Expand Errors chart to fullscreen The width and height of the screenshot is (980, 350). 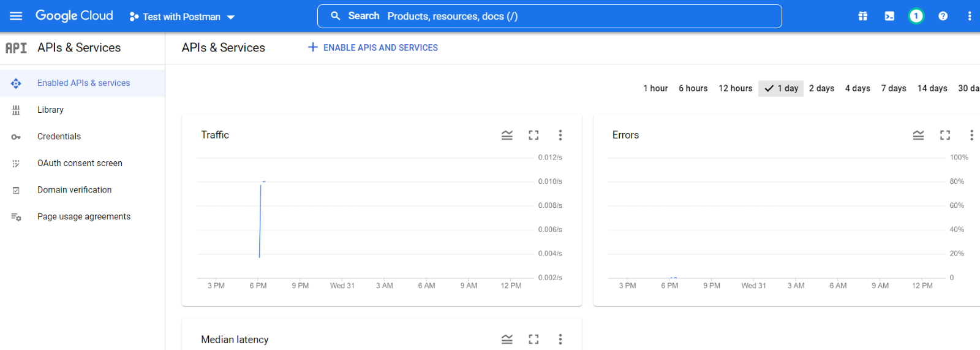pos(945,135)
